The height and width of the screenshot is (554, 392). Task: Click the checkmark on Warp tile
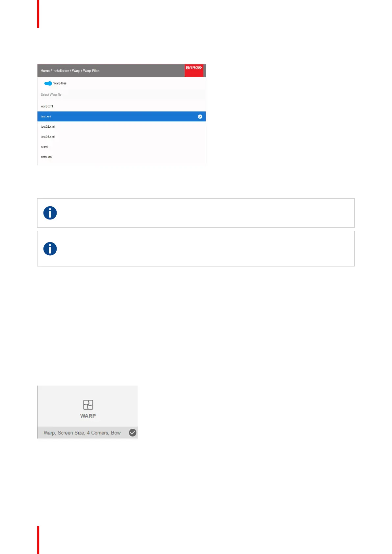click(x=133, y=433)
